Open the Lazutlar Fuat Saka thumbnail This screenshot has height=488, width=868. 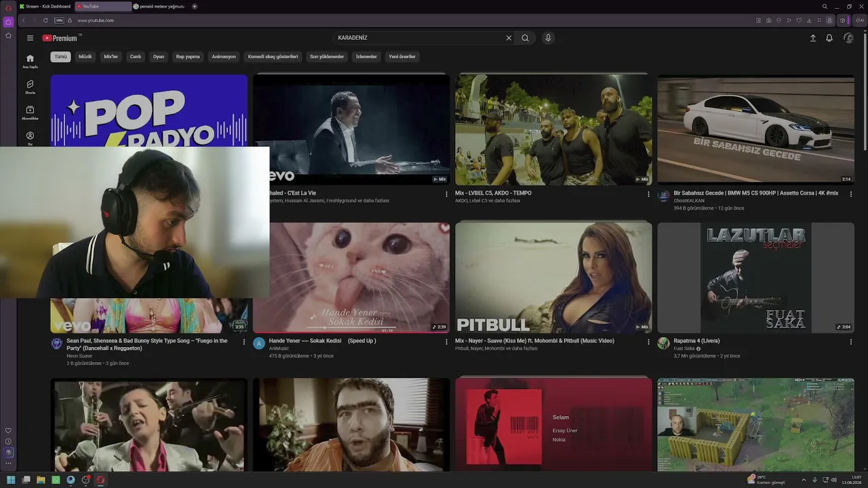[755, 278]
